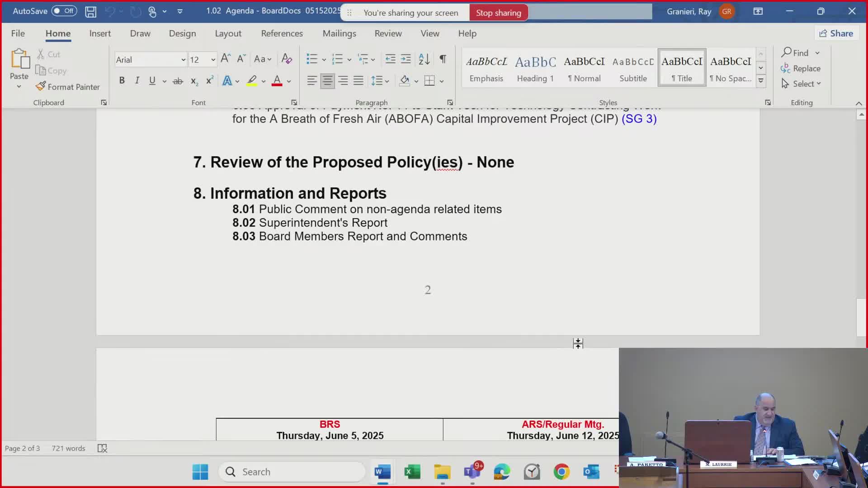Expand the Styles gallery more arrow
The width and height of the screenshot is (868, 488).
pyautogui.click(x=761, y=81)
